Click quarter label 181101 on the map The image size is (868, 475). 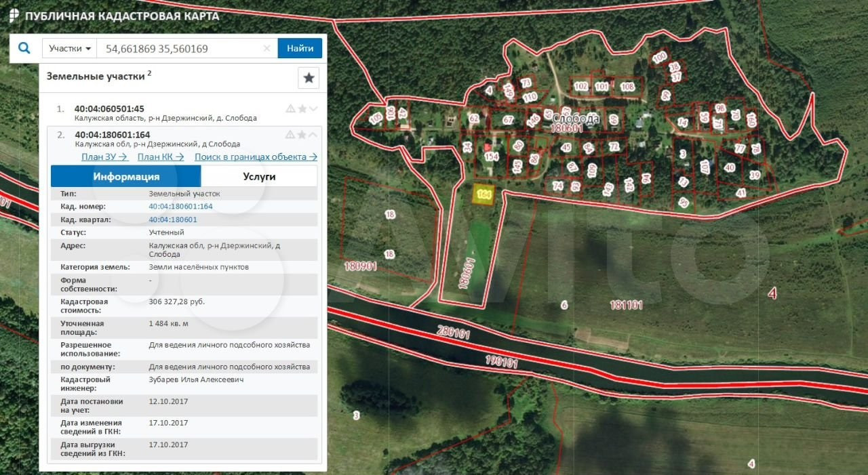(626, 306)
